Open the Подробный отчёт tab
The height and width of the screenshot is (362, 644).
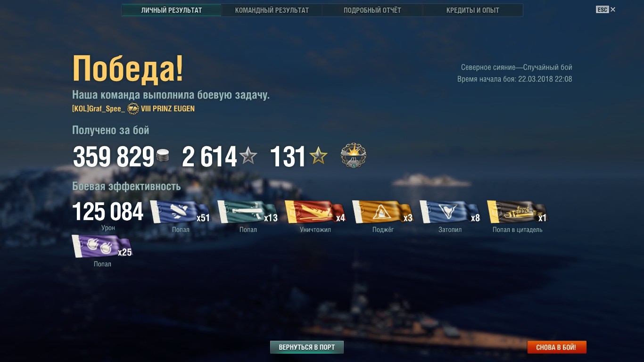[372, 10]
